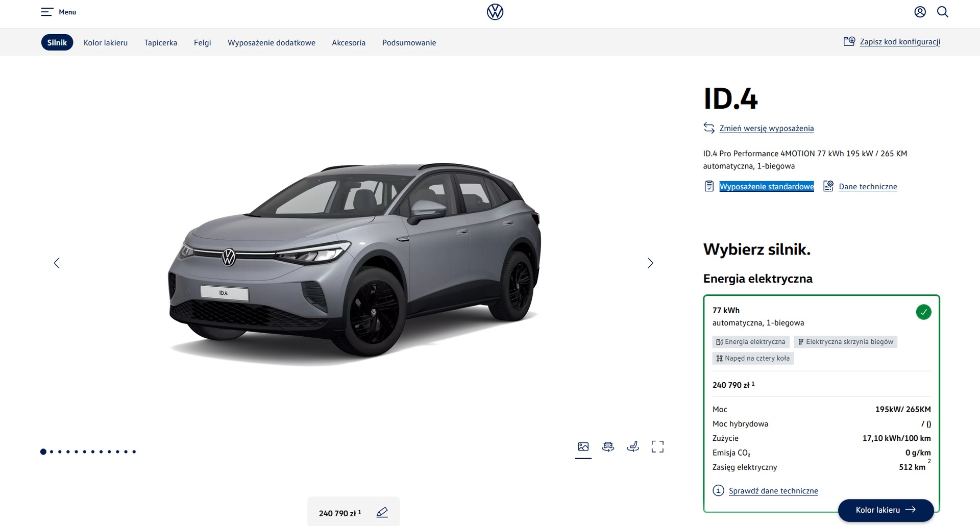
Task: Click the swap arrows icon near Zmień wersję
Action: pos(709,128)
